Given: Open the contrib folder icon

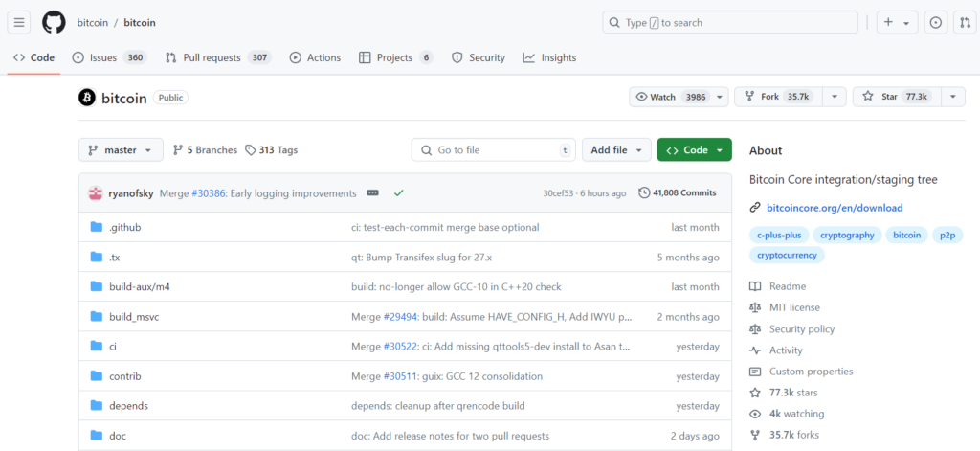Looking at the screenshot, I should click(97, 376).
